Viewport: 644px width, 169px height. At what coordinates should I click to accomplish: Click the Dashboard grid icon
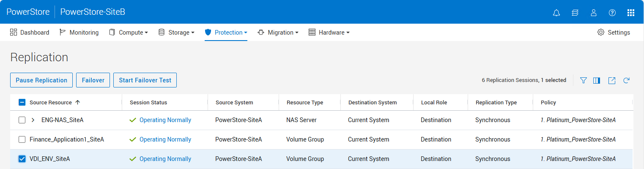[x=14, y=32]
